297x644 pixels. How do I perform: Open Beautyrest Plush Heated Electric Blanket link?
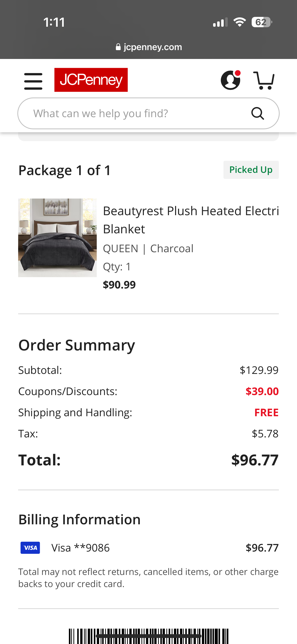pyautogui.click(x=191, y=220)
